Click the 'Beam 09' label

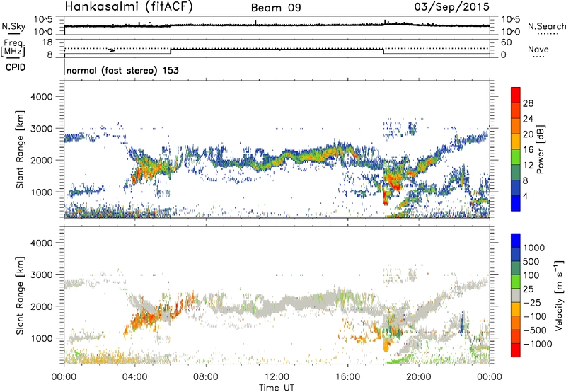[276, 8]
